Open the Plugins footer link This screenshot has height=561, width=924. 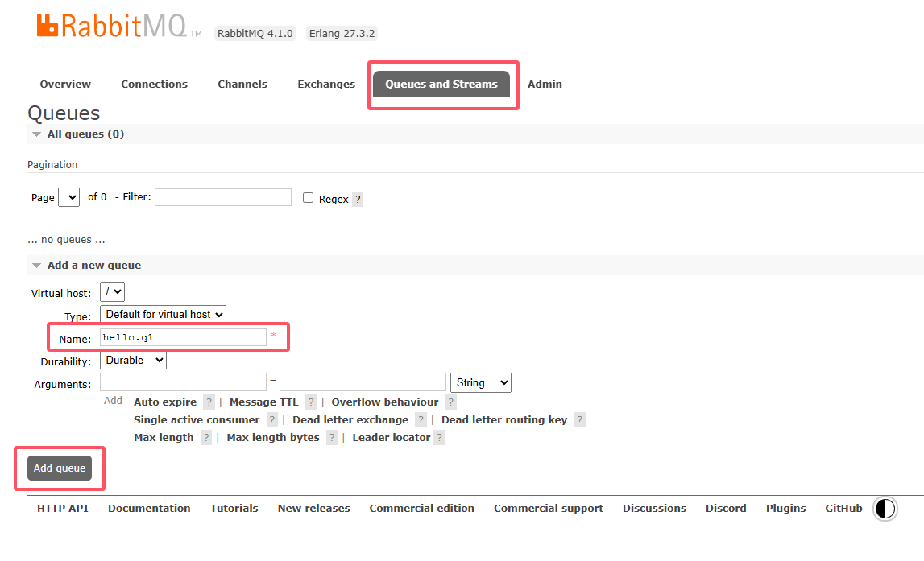point(785,508)
